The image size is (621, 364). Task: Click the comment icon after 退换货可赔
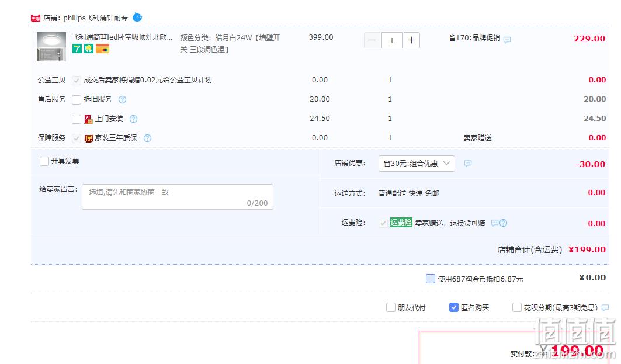[x=494, y=223]
